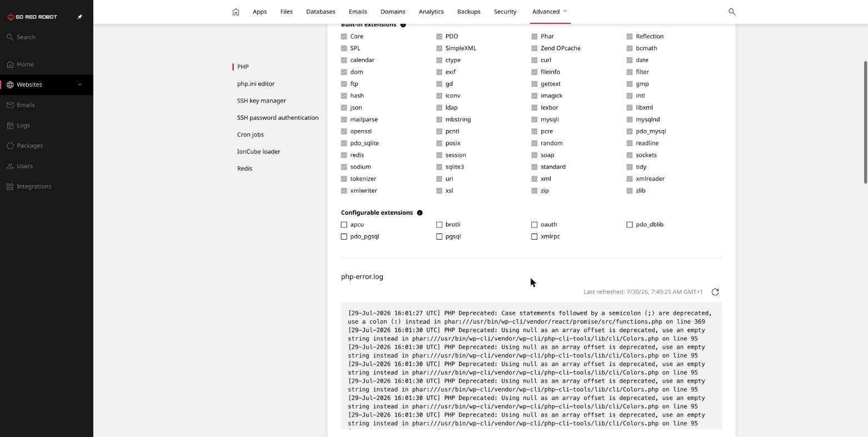Image resolution: width=868 pixels, height=437 pixels.
Task: Open the Advanced dropdown menu
Action: [x=550, y=12]
